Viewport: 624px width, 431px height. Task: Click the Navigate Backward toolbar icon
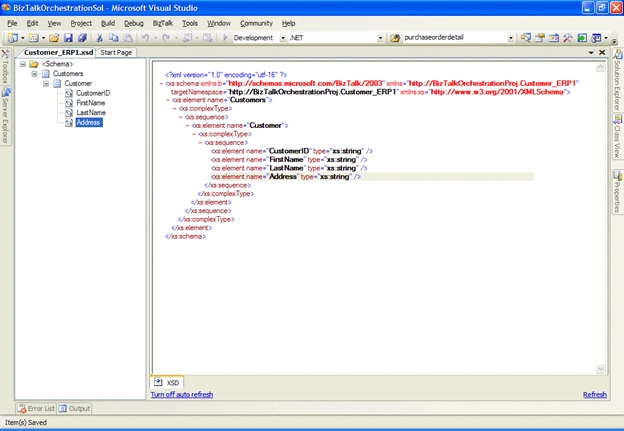point(187,38)
